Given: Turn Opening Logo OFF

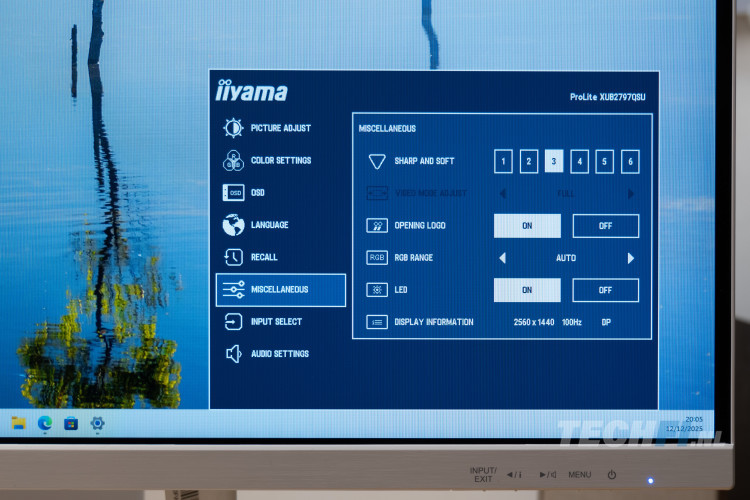Looking at the screenshot, I should [x=605, y=226].
